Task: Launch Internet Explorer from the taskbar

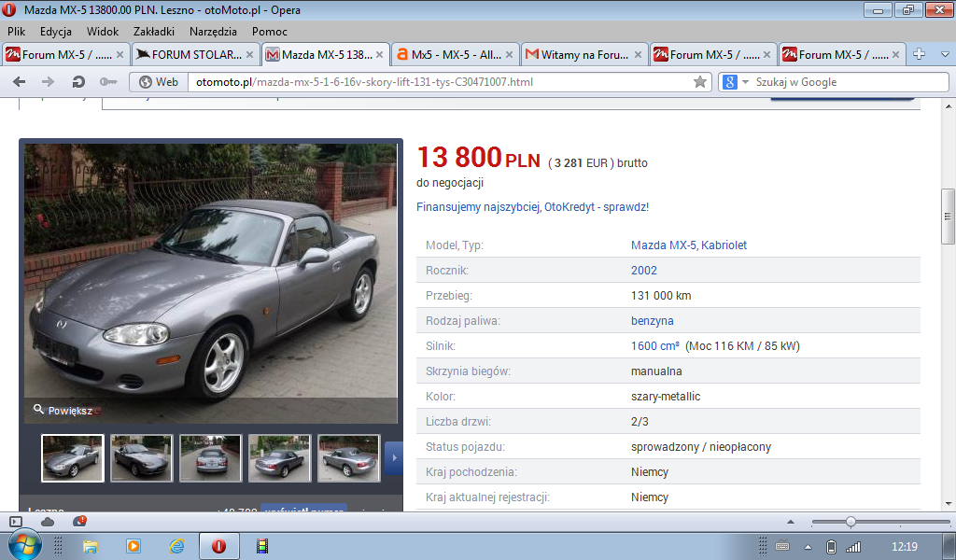Action: coord(176,546)
